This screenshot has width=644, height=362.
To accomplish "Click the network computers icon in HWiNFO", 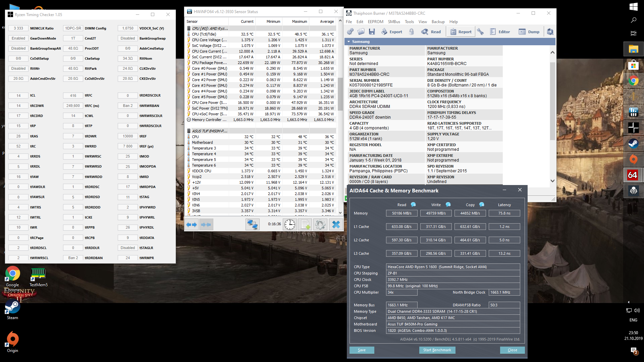I will click(x=252, y=225).
